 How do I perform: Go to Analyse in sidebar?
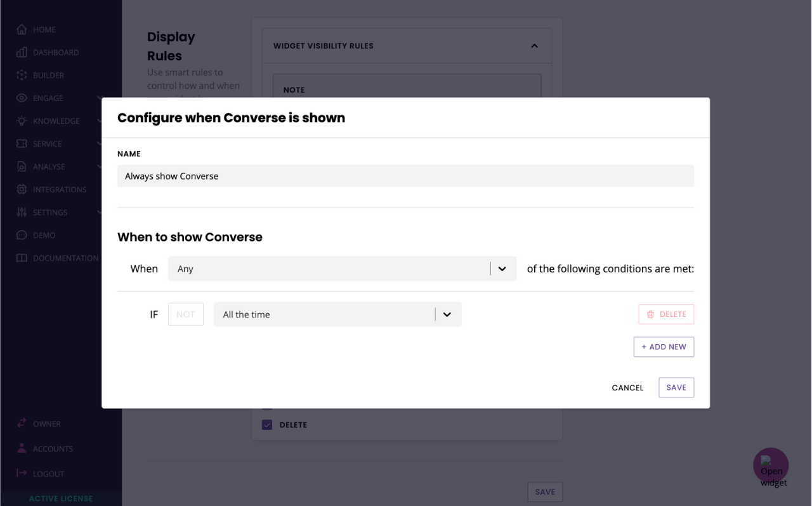49,166
